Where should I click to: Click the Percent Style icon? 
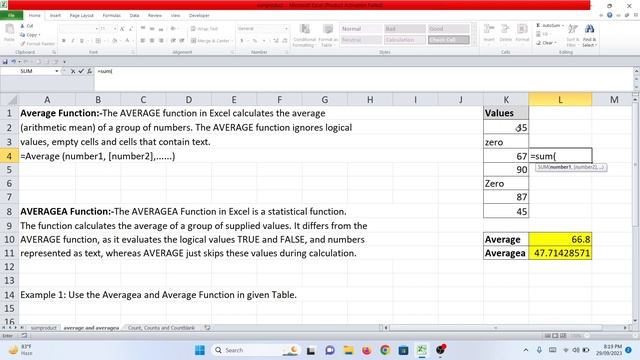pyautogui.click(x=255, y=41)
